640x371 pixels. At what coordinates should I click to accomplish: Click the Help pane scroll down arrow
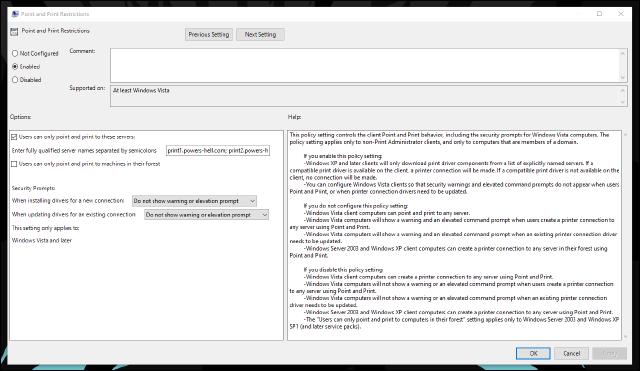tap(625, 337)
